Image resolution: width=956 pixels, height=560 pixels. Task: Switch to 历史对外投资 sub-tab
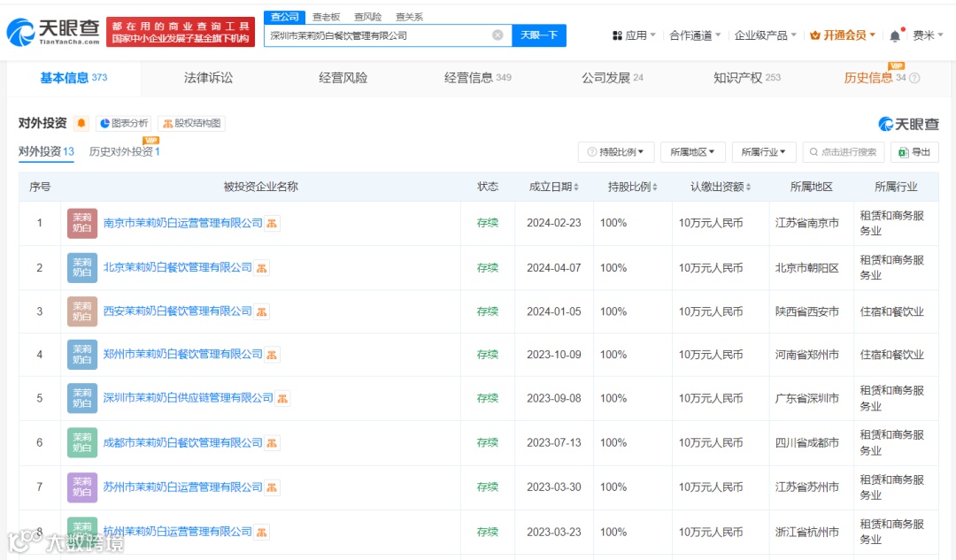pyautogui.click(x=125, y=151)
